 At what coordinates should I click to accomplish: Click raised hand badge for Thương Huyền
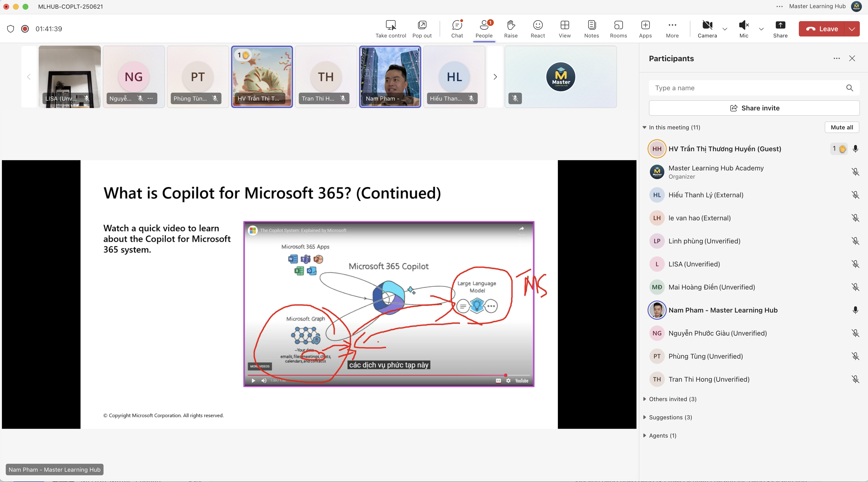839,149
